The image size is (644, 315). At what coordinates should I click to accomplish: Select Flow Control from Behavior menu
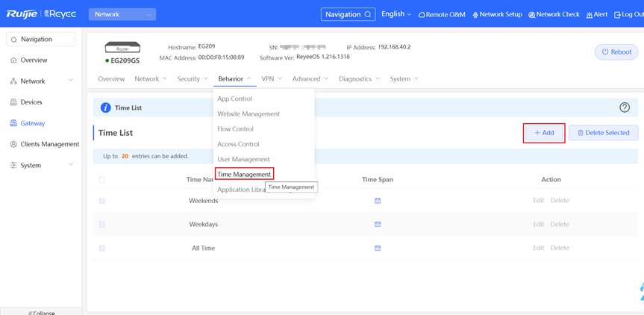click(x=235, y=129)
